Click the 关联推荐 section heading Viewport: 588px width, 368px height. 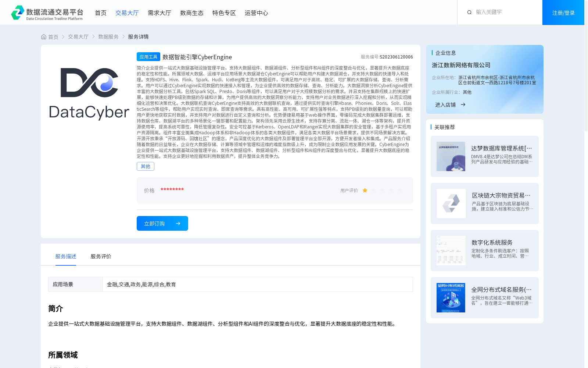(x=445, y=127)
